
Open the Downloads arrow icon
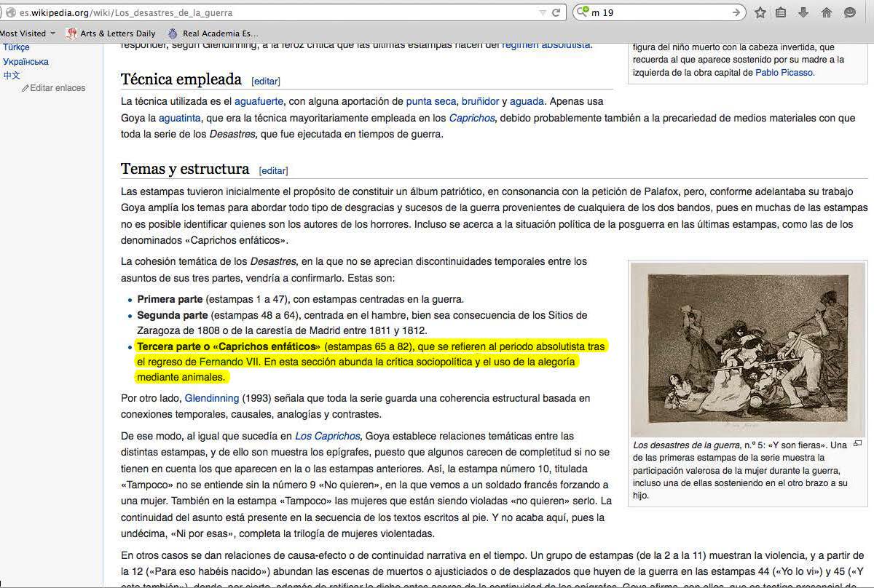pos(803,12)
